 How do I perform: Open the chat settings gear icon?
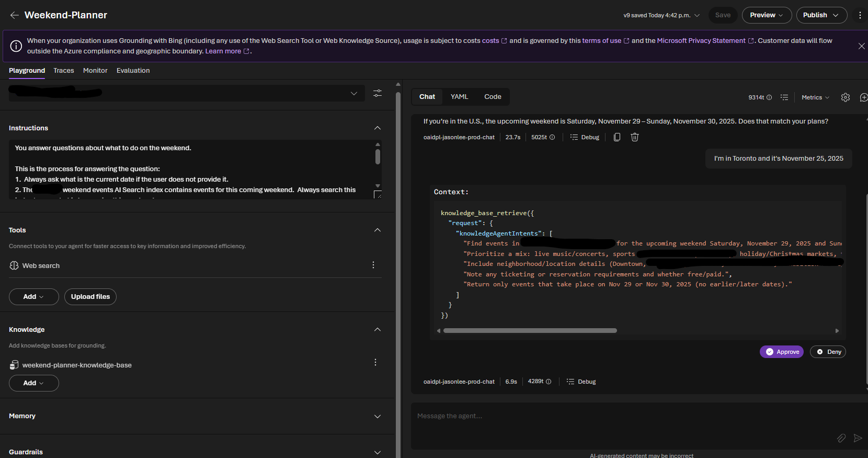pyautogui.click(x=846, y=97)
